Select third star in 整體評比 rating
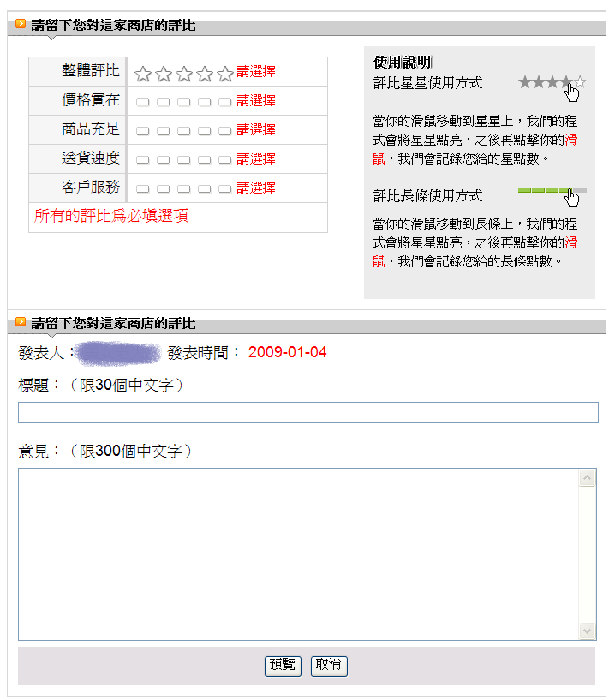This screenshot has height=700, width=615. 184,74
